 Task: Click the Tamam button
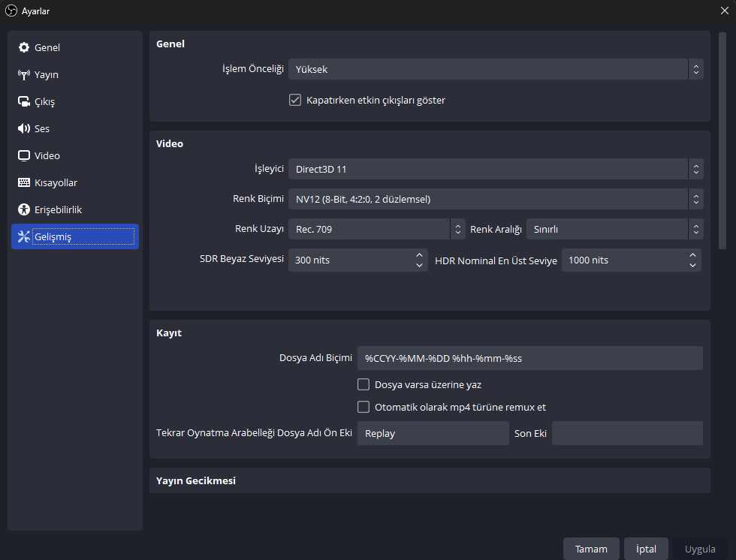(x=591, y=549)
